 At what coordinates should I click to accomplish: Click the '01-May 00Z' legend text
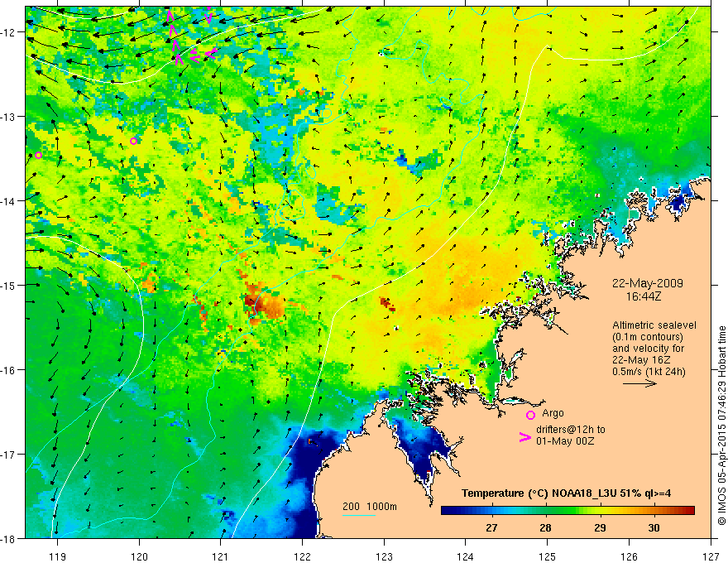click(565, 440)
